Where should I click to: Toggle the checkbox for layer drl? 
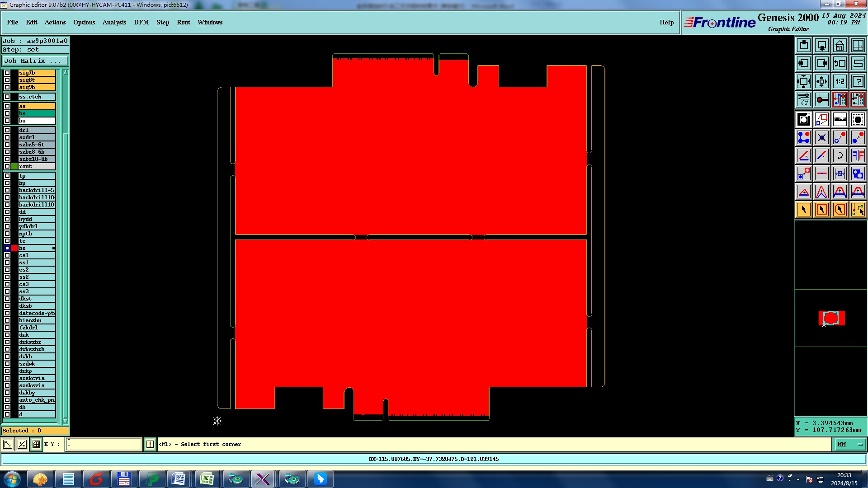click(x=7, y=130)
